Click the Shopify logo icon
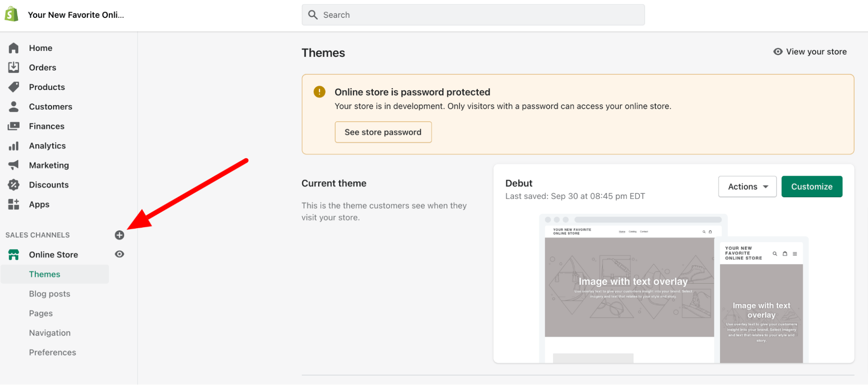This screenshot has height=385, width=868. coord(12,14)
